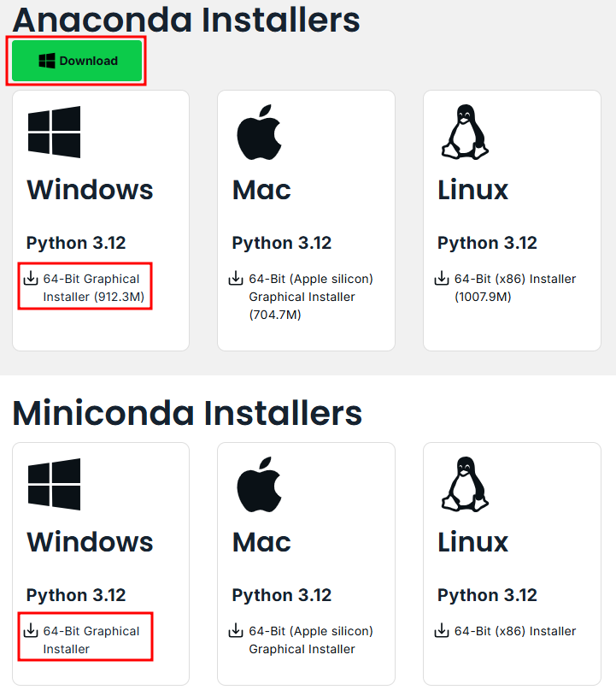This screenshot has height=690, width=616.
Task: Click Miniconda Windows logo icon
Action: click(x=54, y=484)
